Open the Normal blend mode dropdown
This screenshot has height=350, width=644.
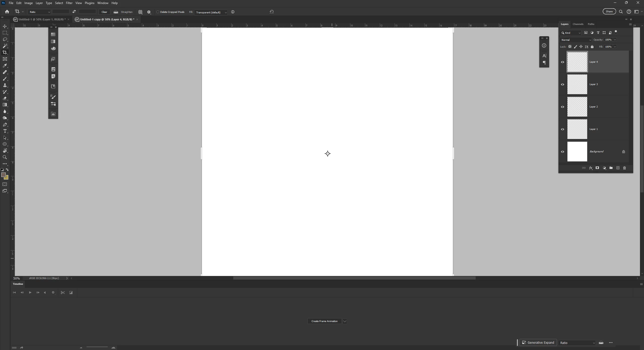pyautogui.click(x=576, y=40)
